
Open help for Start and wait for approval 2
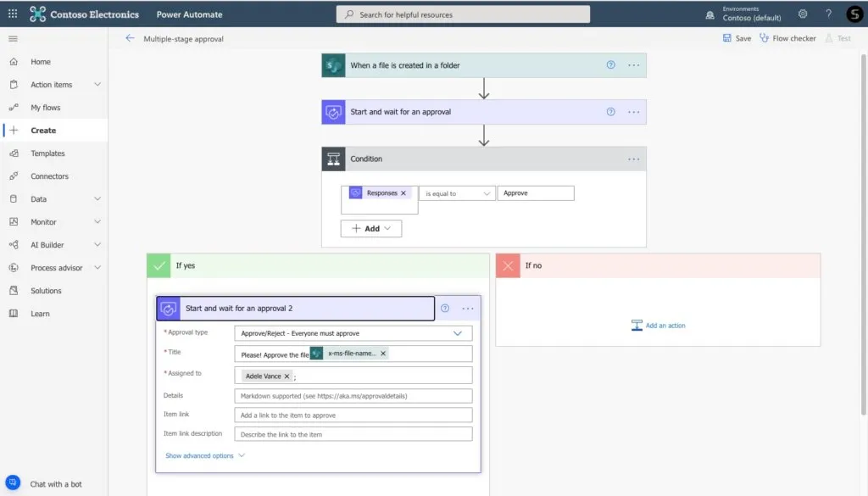(445, 309)
